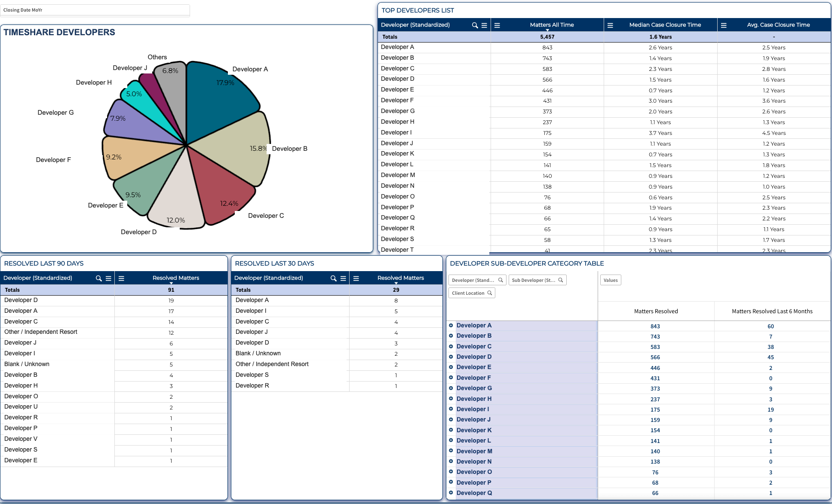Open Resolved Matters menu in Last 30 Days table

pos(356,278)
